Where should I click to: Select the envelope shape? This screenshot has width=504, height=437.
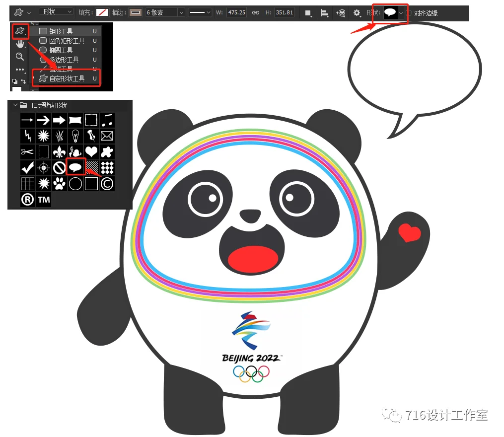pyautogui.click(x=107, y=136)
